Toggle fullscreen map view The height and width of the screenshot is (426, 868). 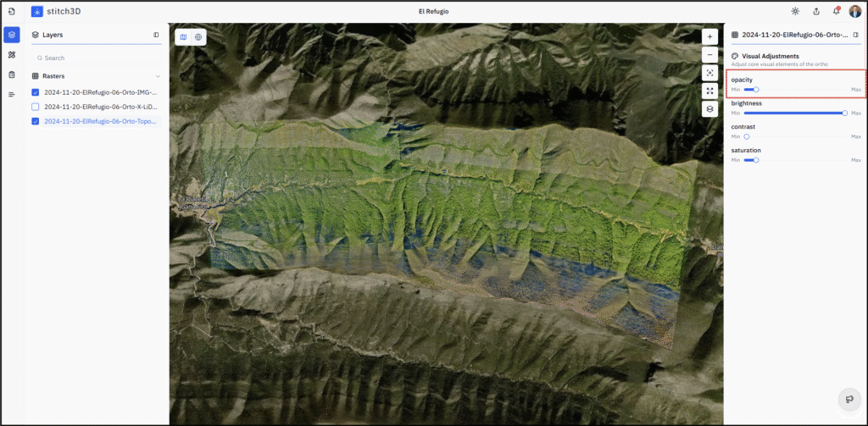(x=709, y=91)
